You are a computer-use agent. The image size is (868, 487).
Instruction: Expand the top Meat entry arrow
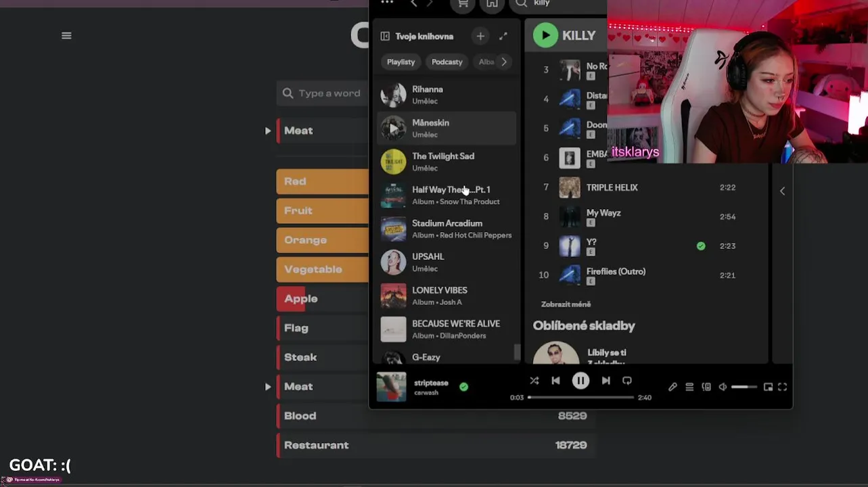point(268,131)
